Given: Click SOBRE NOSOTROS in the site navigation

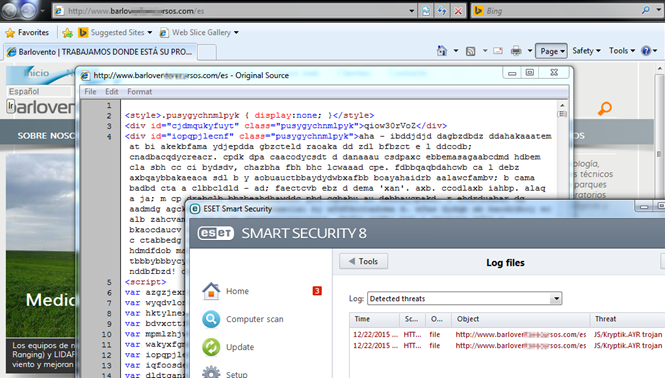Looking at the screenshot, I should point(46,136).
